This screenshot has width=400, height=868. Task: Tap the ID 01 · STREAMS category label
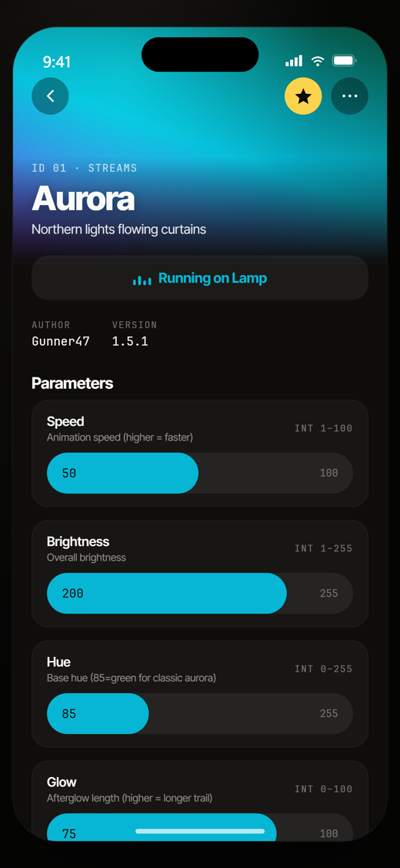85,168
